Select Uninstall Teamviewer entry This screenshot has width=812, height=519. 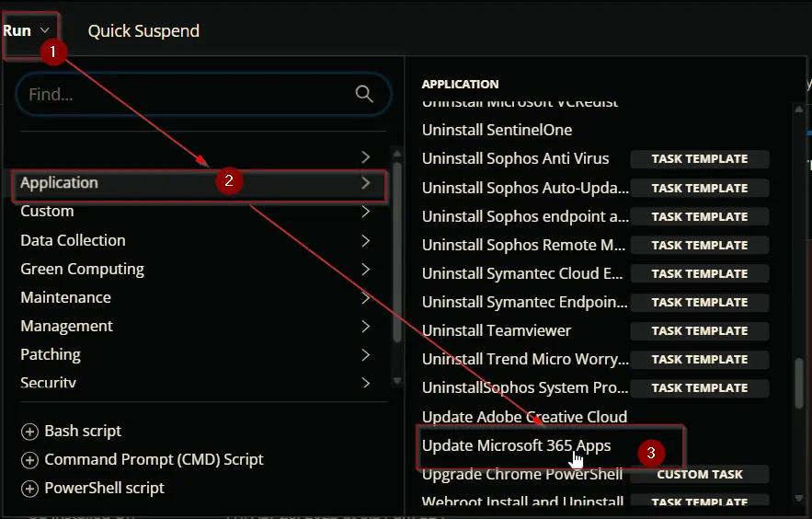coord(496,330)
